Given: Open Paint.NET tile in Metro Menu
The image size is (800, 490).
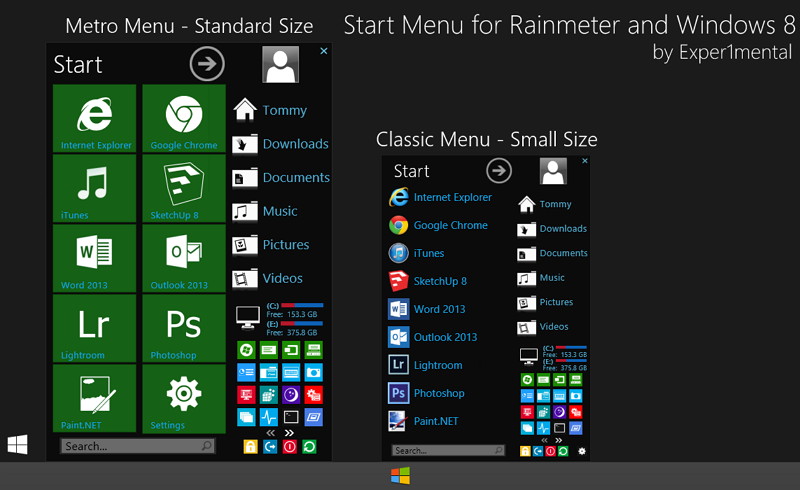Looking at the screenshot, I should pyautogui.click(x=94, y=399).
